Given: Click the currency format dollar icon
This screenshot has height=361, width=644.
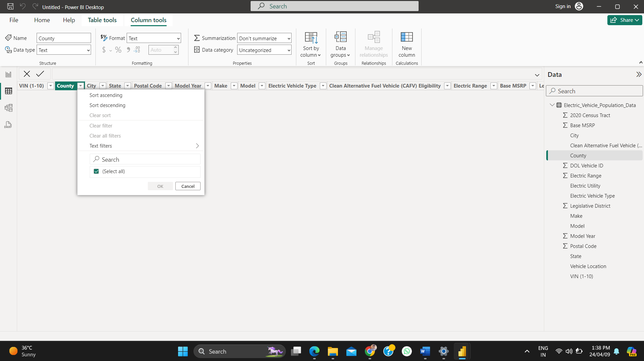Looking at the screenshot, I should click(x=104, y=50).
